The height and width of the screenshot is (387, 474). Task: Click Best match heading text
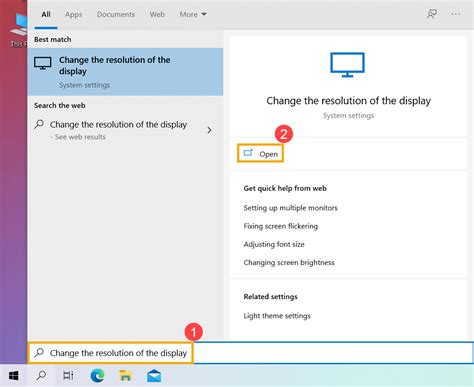(x=53, y=39)
